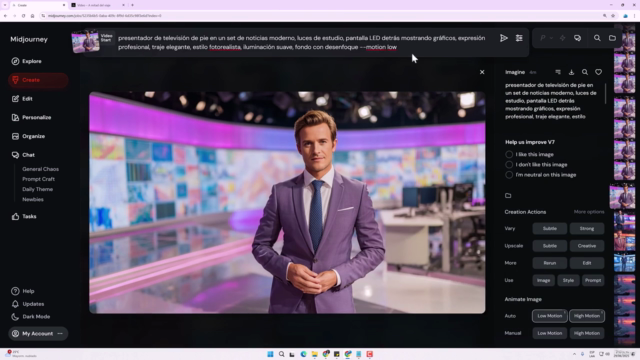Viewport: 640px width, 360px height.
Task: Use as Style reference button
Action: tap(568, 280)
